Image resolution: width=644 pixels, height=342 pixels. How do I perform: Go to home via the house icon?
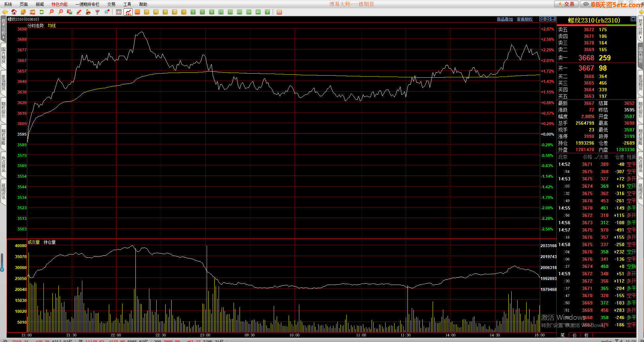14,12
